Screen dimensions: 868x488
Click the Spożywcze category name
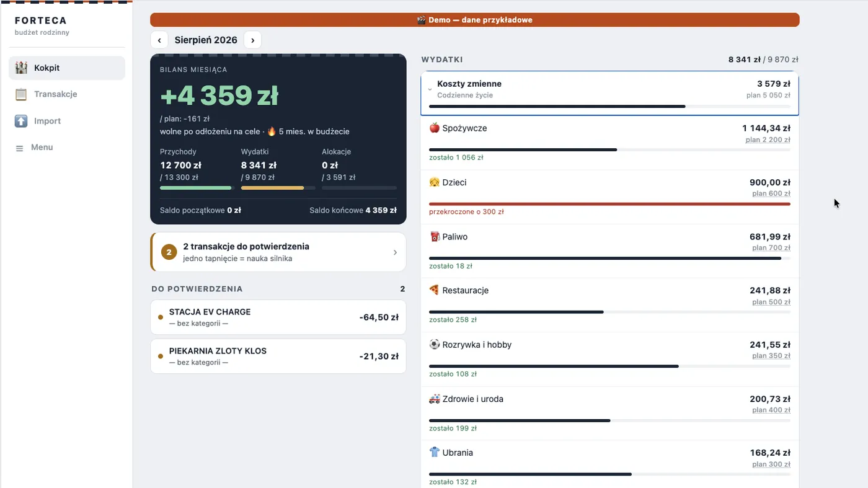point(464,128)
